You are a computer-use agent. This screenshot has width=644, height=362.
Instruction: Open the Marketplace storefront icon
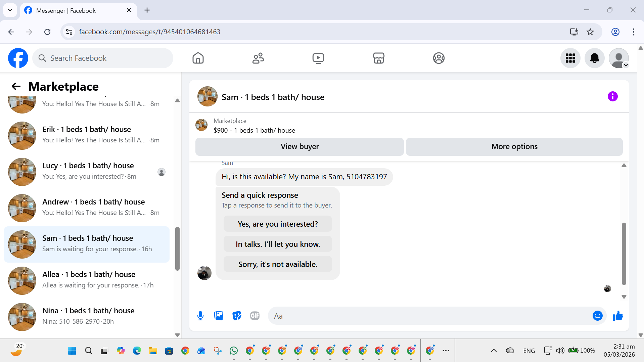pyautogui.click(x=378, y=58)
